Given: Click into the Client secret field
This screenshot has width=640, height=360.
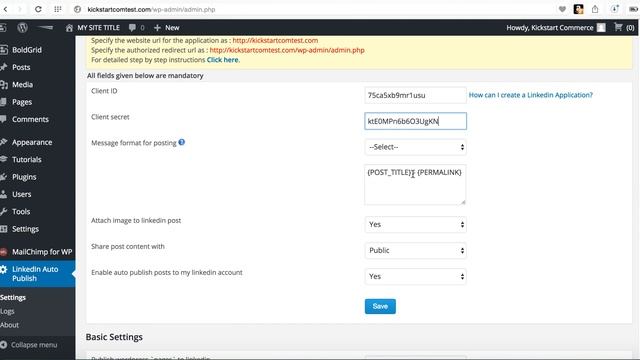Looking at the screenshot, I should click(415, 121).
